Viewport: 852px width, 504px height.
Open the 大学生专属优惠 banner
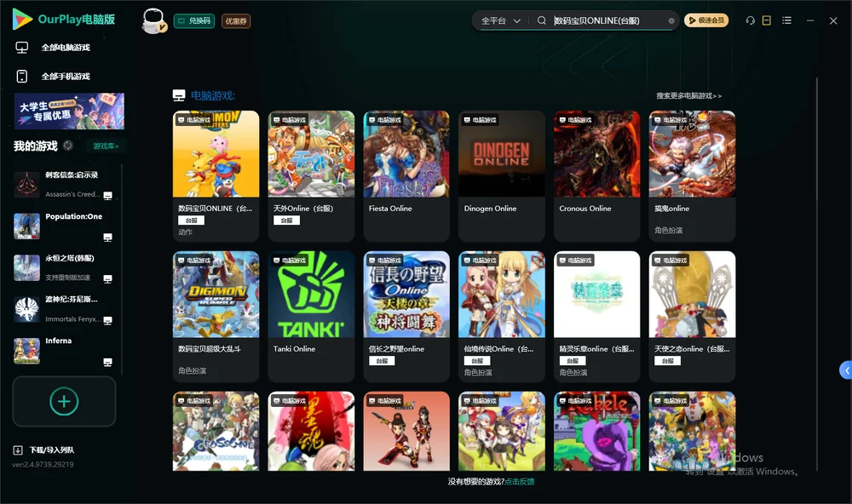(x=69, y=111)
